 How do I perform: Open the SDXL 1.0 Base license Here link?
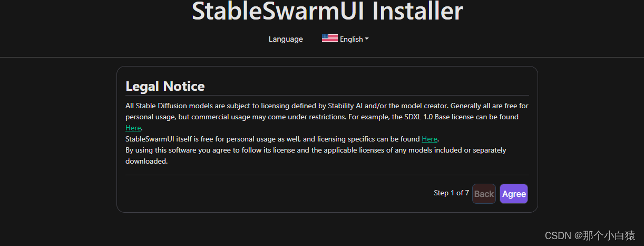133,128
